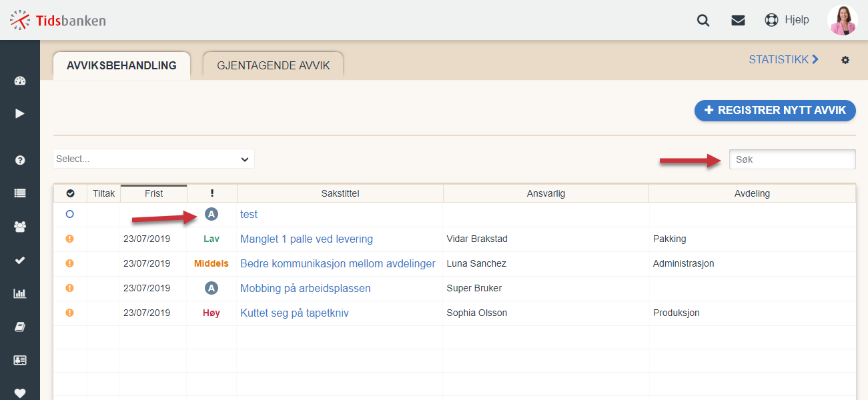This screenshot has width=868, height=400.
Task: Open the people group sidebar icon
Action: [19, 227]
